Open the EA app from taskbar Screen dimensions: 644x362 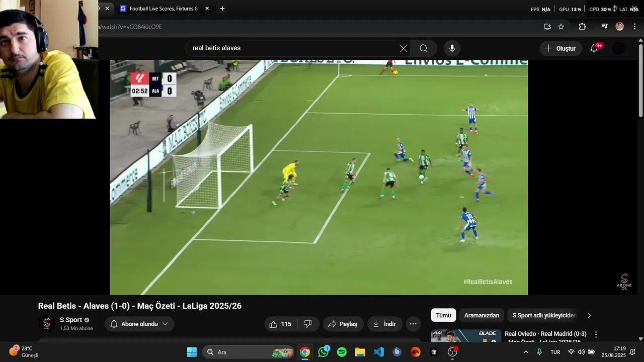coord(416,352)
